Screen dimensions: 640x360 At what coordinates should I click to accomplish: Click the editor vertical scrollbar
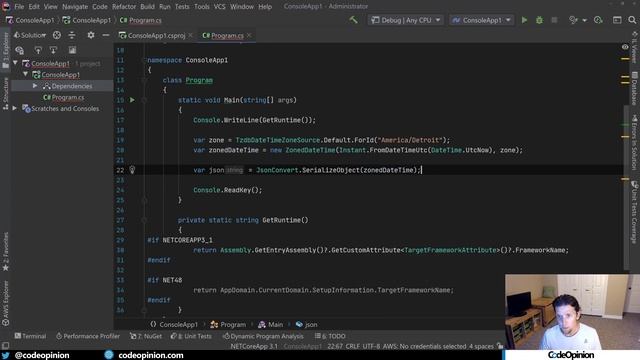pos(627,188)
